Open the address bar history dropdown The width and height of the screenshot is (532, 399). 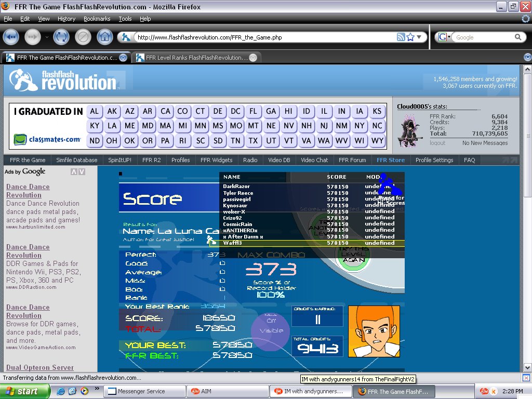pos(419,37)
